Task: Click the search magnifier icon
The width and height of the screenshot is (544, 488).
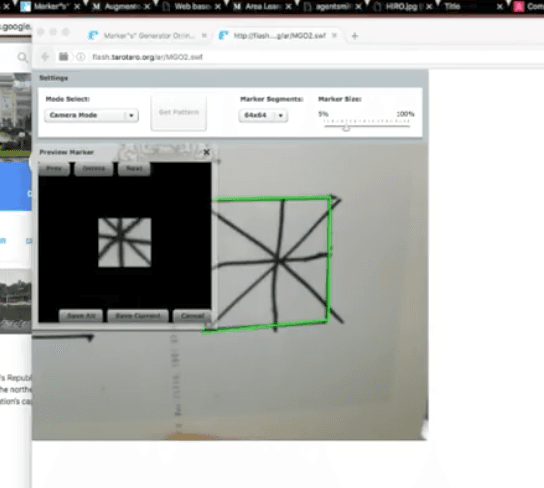Action: pos(22,57)
